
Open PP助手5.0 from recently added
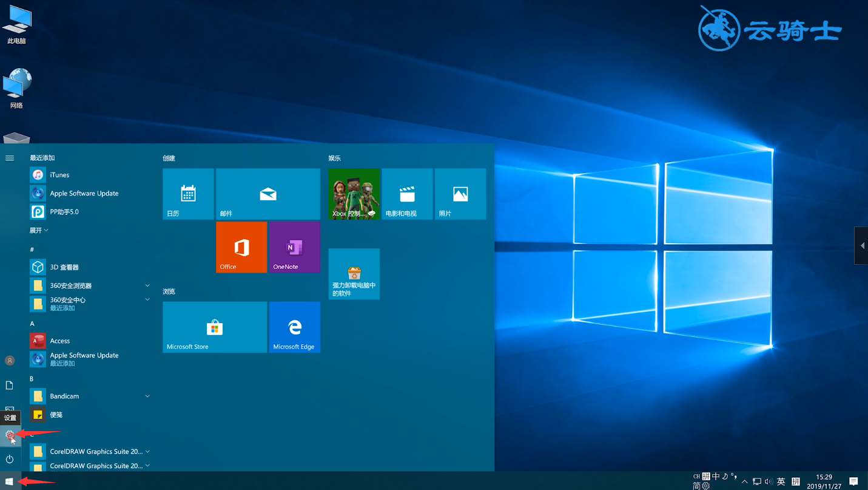[90, 212]
